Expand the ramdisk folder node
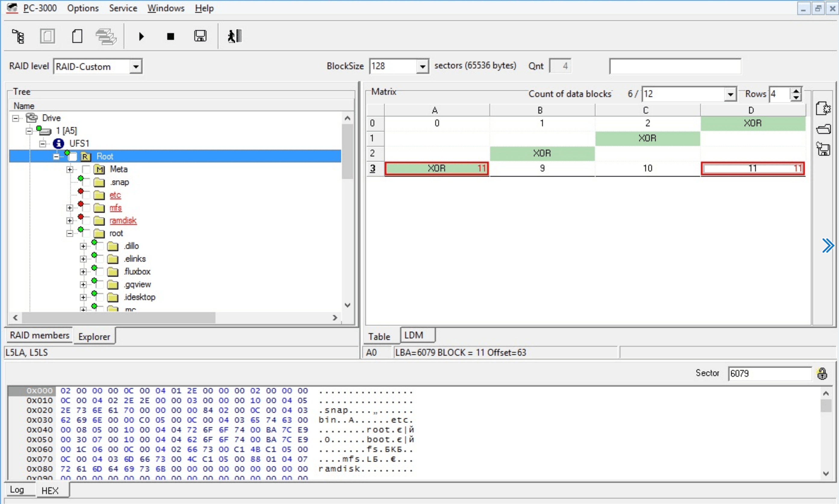 pos(70,221)
